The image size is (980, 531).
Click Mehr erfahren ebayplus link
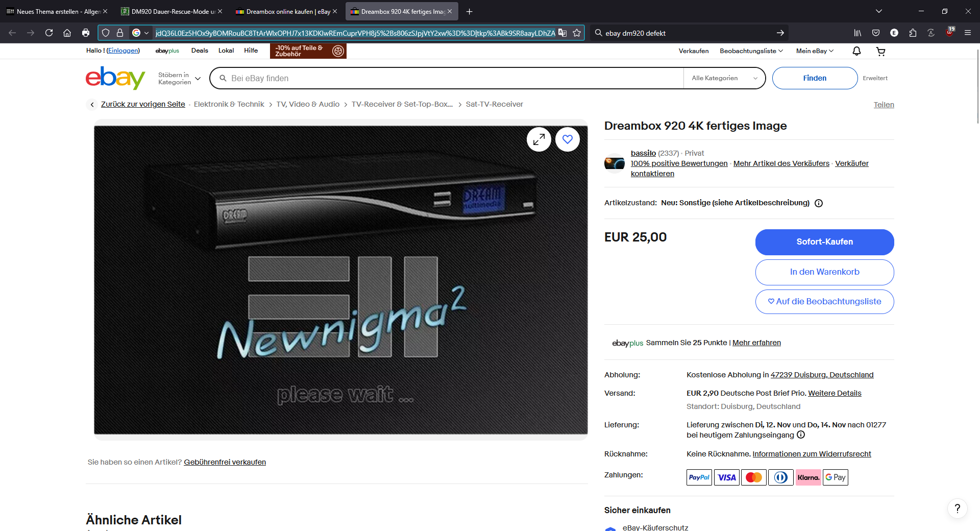756,343
